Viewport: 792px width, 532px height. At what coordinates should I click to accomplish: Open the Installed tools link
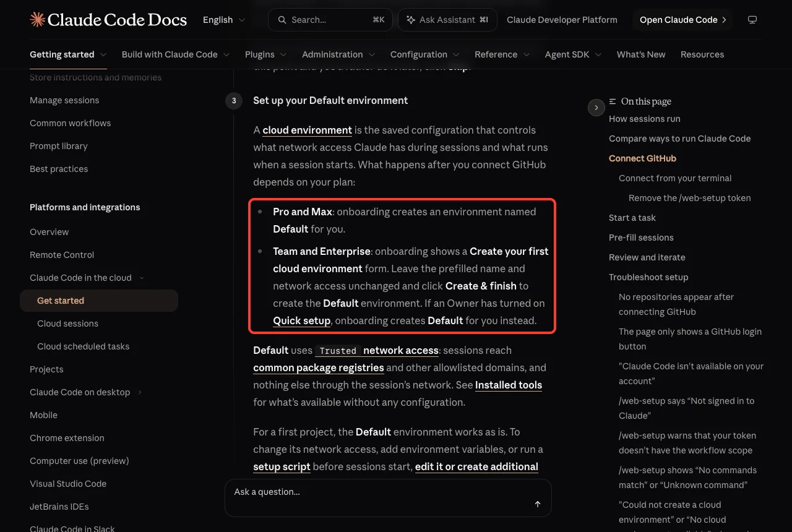point(509,385)
